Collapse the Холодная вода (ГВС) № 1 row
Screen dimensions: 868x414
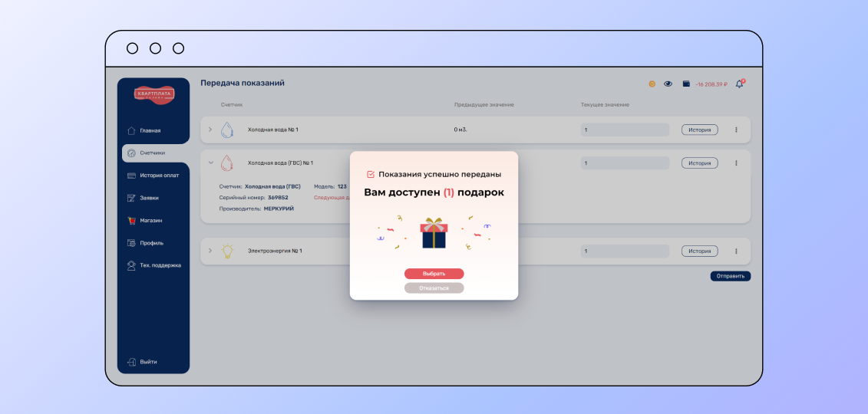[x=210, y=163]
